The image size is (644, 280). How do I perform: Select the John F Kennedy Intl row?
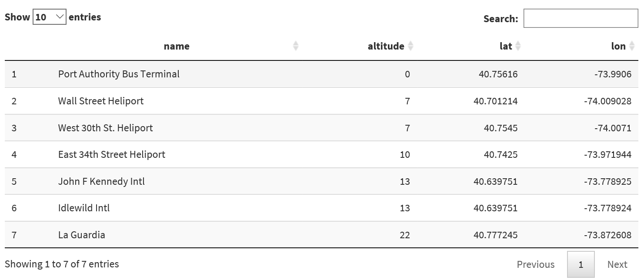pyautogui.click(x=101, y=181)
